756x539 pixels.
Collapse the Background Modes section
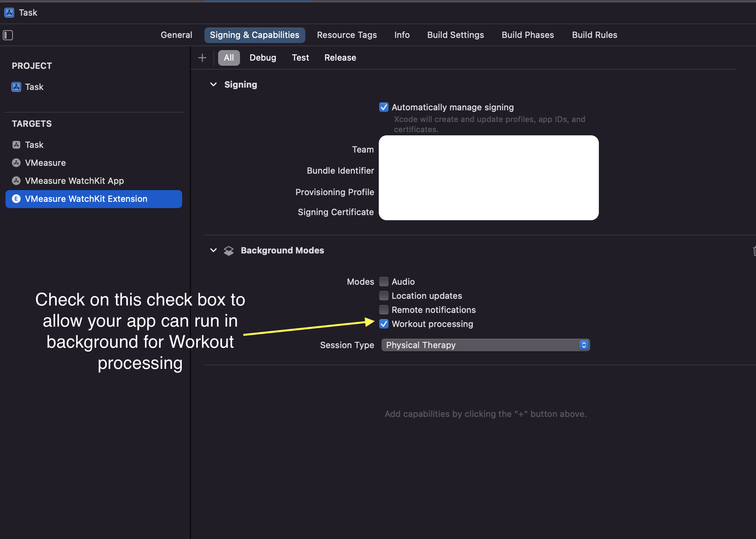pyautogui.click(x=213, y=250)
